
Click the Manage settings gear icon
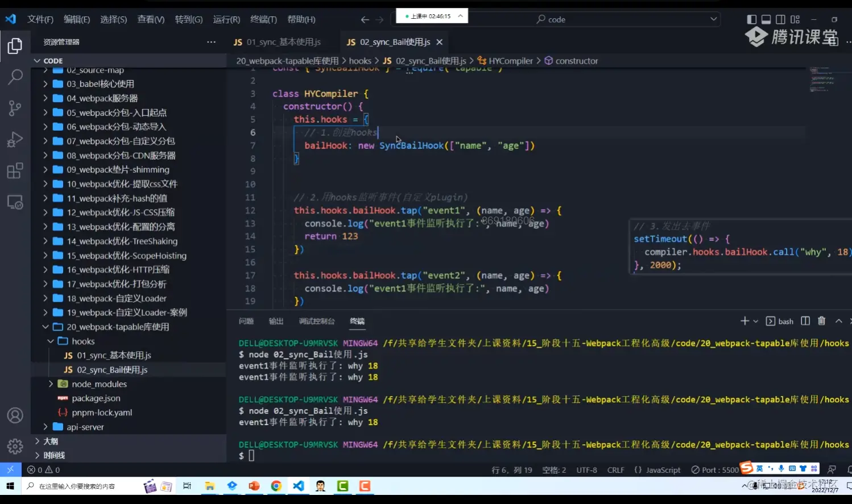tap(15, 446)
